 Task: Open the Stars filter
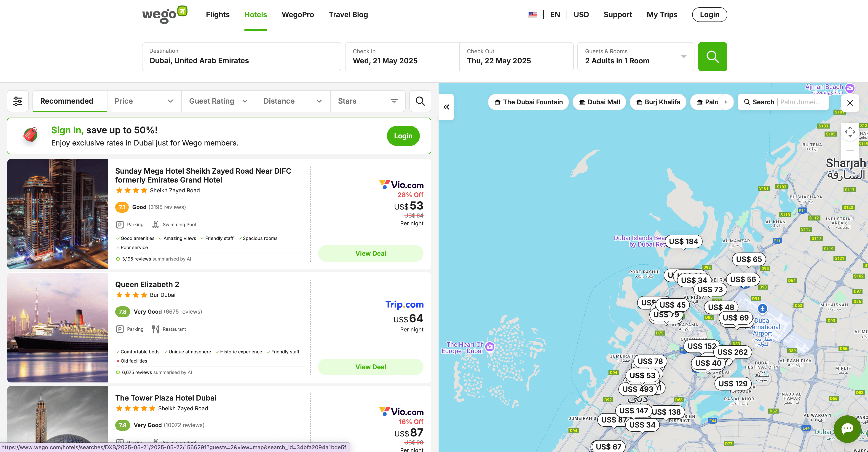tap(368, 101)
